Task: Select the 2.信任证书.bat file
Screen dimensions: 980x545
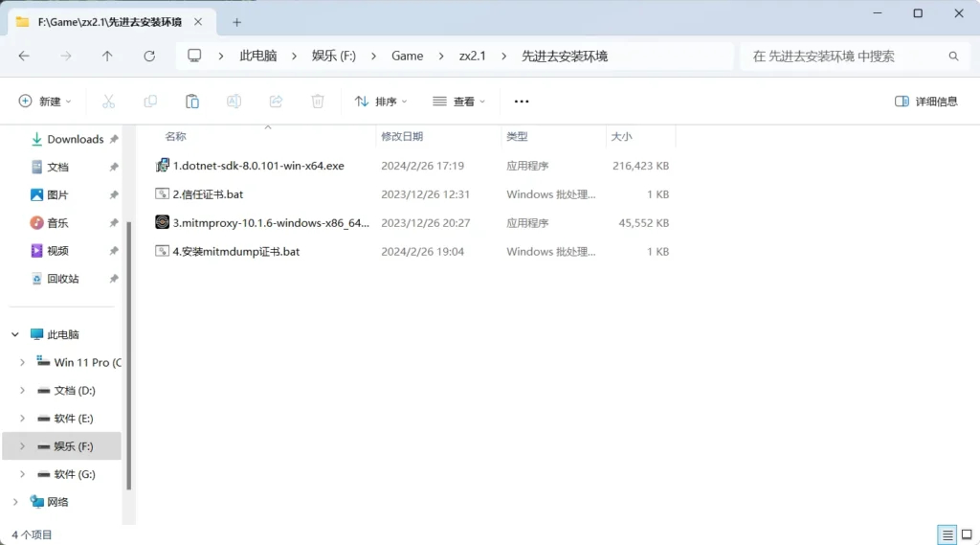Action: point(412,194)
